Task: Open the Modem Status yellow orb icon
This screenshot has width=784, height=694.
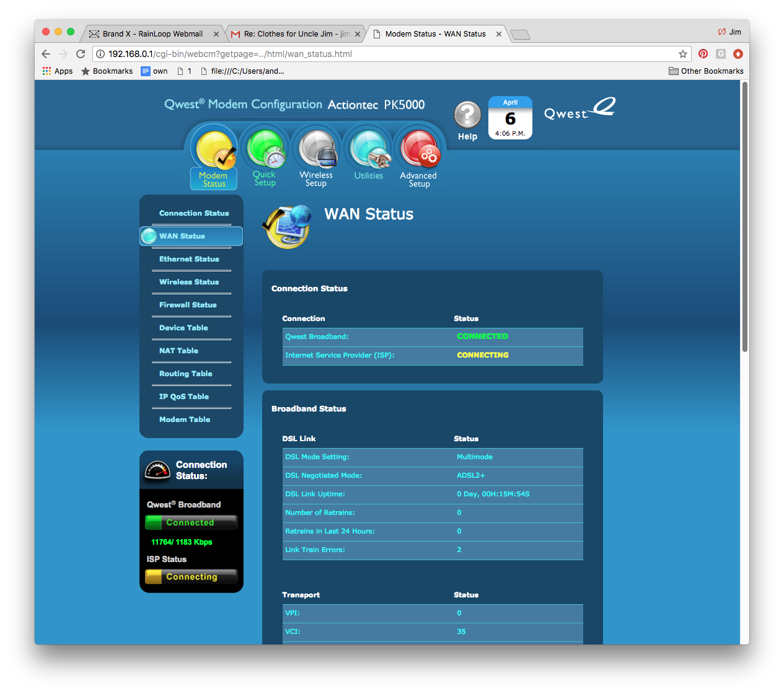Action: (x=214, y=150)
